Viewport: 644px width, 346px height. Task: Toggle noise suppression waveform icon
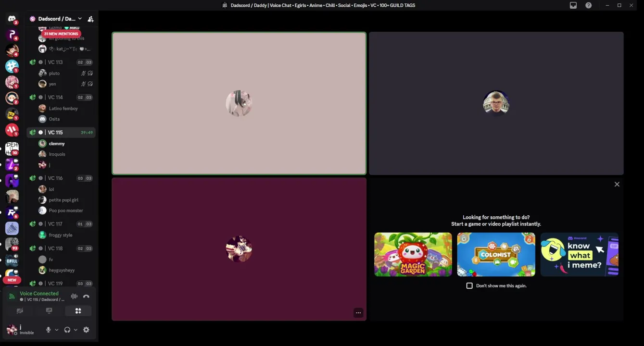click(74, 297)
